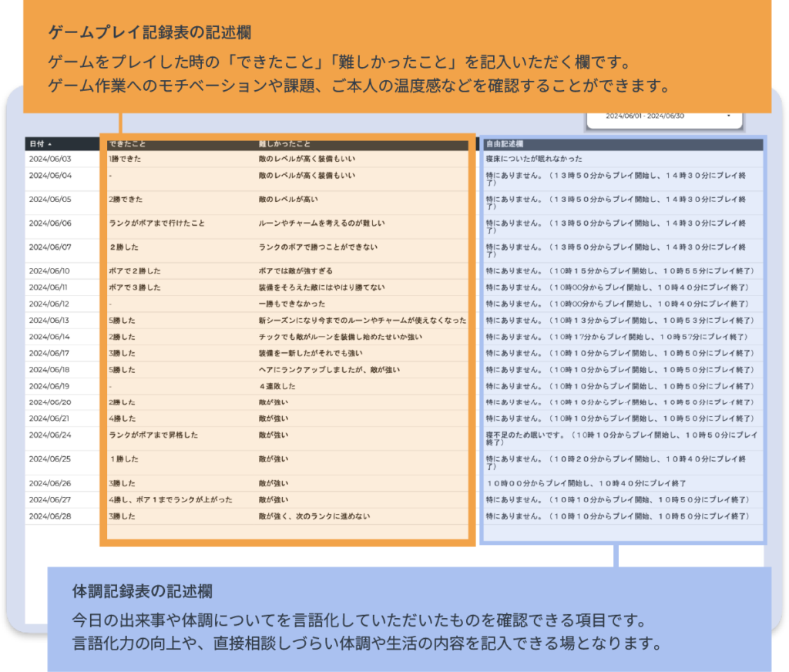
Task: Click the sort arrow beside 日付 header
Action: click(50, 144)
